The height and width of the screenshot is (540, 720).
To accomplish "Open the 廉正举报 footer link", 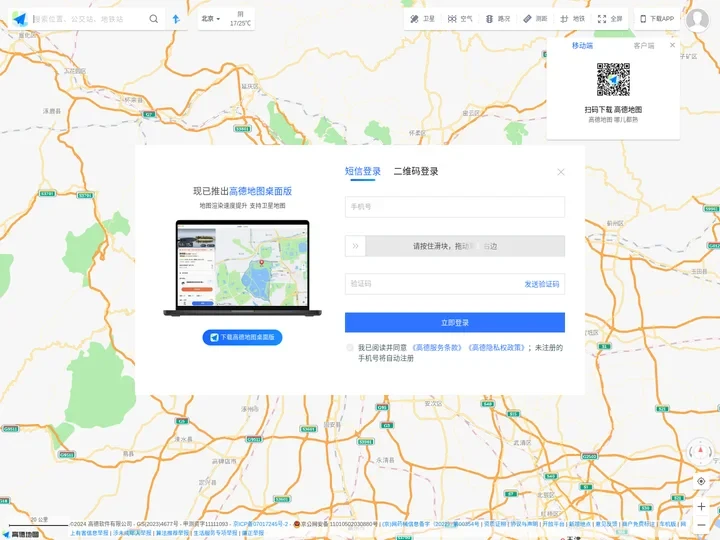I will click(253, 533).
